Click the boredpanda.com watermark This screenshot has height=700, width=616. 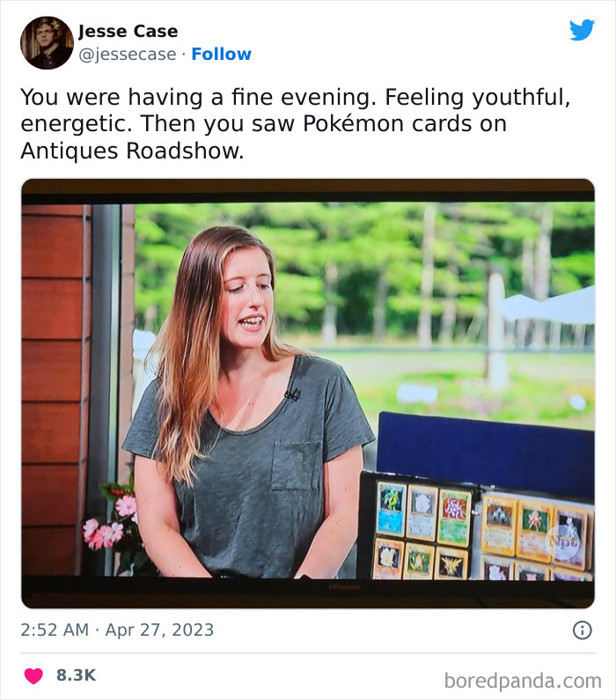pyautogui.click(x=522, y=680)
